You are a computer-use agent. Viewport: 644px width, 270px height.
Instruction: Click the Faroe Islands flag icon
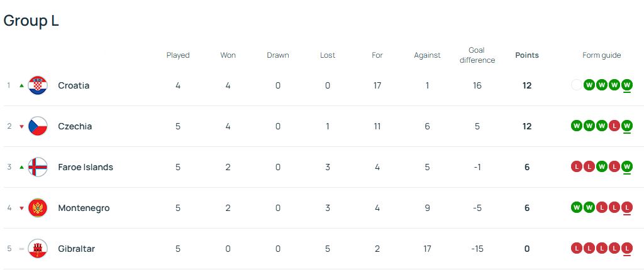point(38,167)
